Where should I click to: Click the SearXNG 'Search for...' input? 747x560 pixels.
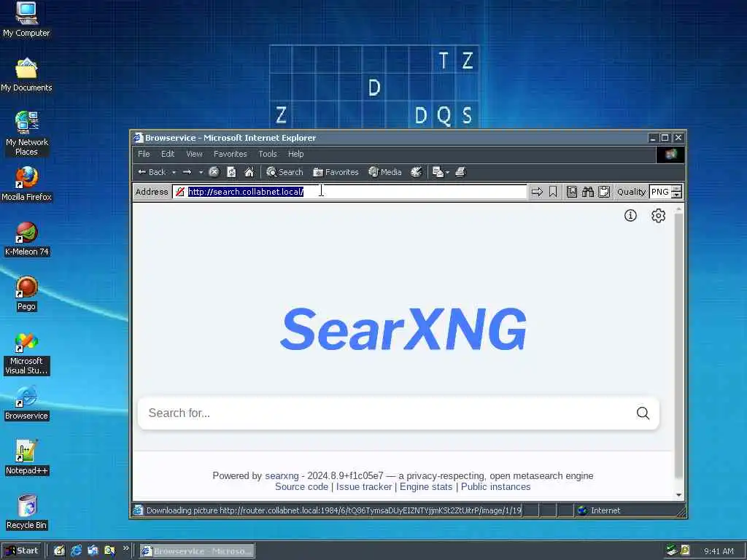(386, 413)
